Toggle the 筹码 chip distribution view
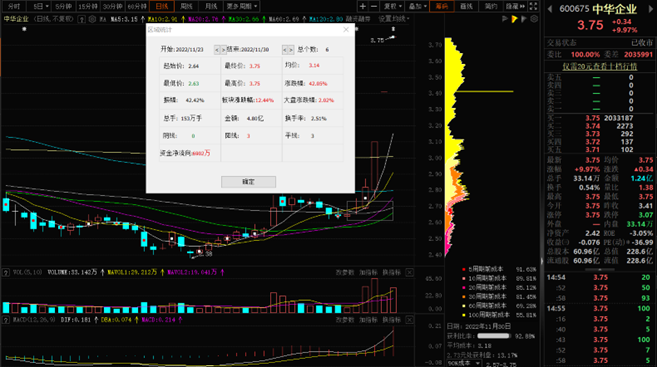Screen dimensions: 657x367 pyautogui.click(x=442, y=6)
